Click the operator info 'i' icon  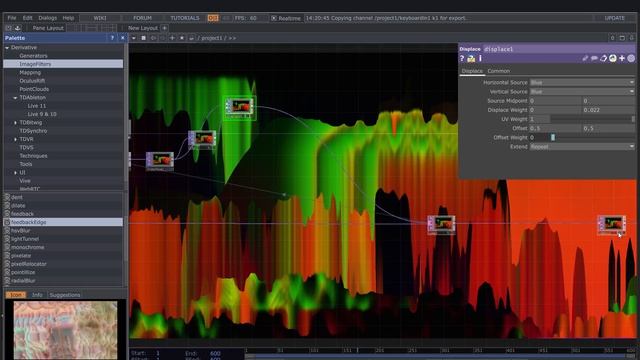tap(480, 58)
